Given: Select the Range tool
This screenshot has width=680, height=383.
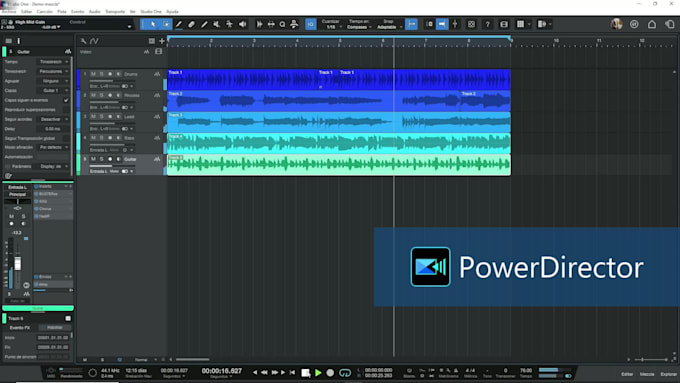Looking at the screenshot, I should coord(166,25).
